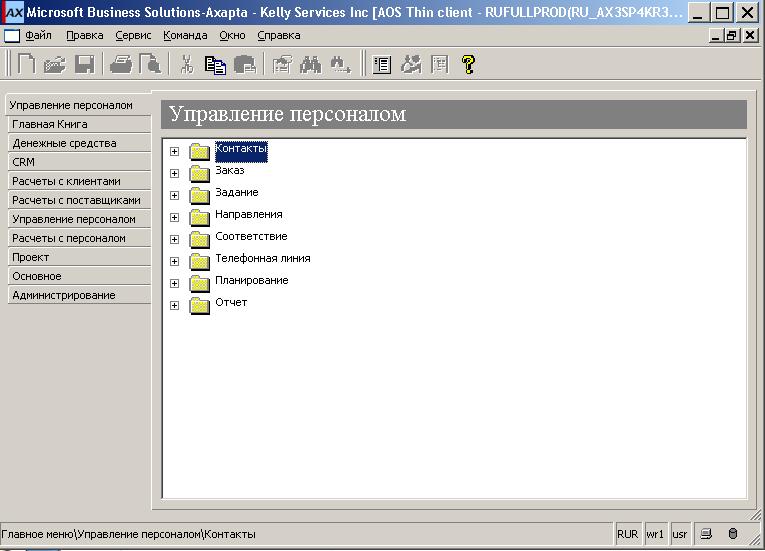
Task: Click the wr1 company status field
Action: tap(655, 534)
